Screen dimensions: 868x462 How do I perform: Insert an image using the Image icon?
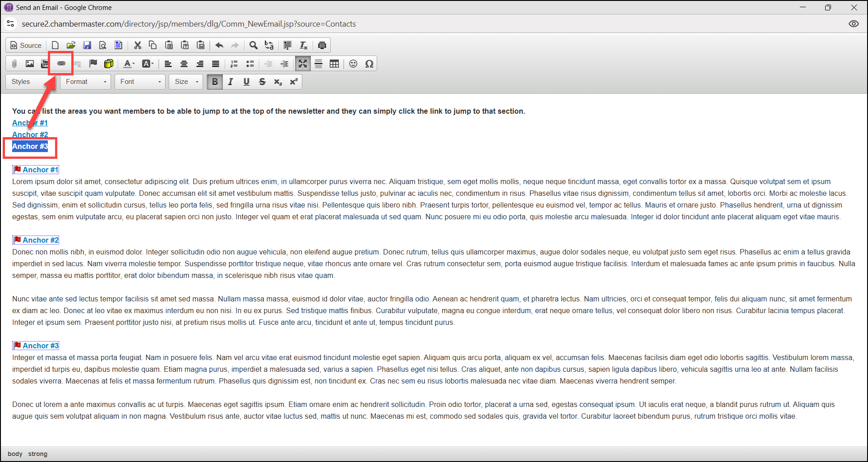(x=30, y=64)
